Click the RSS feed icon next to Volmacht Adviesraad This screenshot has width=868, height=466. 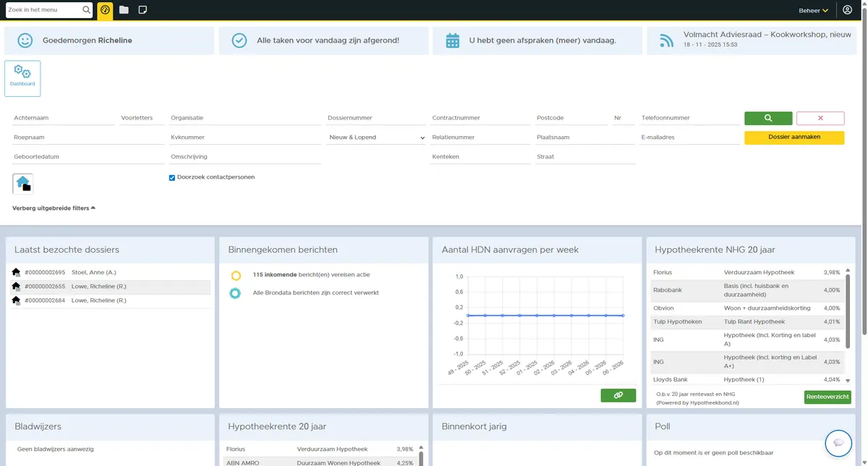666,41
